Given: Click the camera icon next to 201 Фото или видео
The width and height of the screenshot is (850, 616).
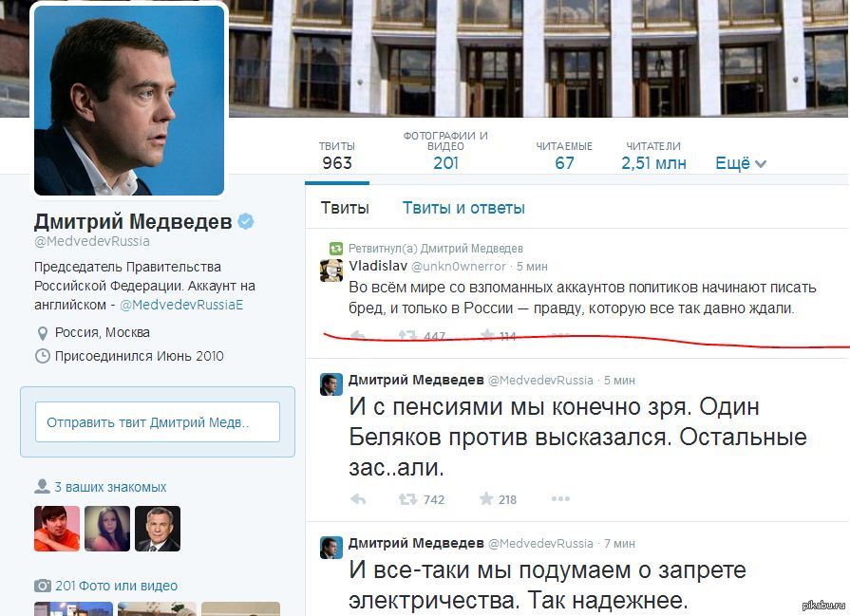Looking at the screenshot, I should tap(43, 586).
